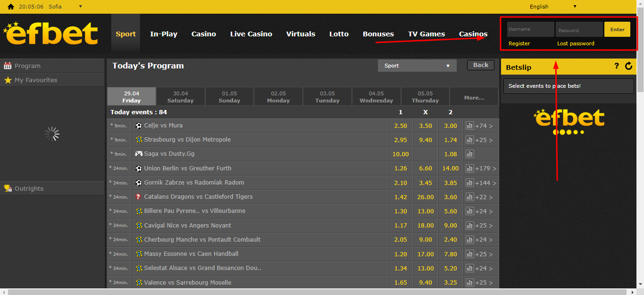
Task: Click the Outrights trophy icon
Action: click(x=8, y=188)
